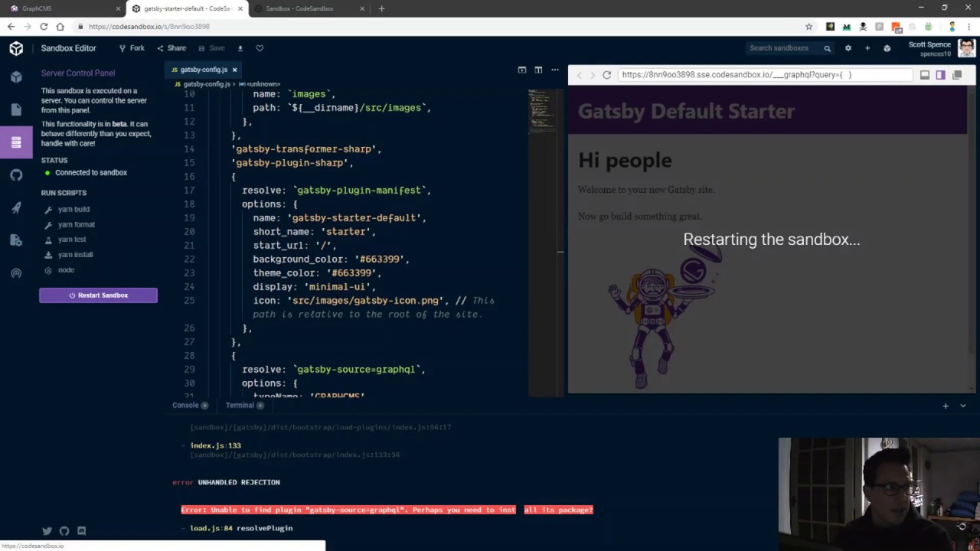Open the CodeSandbox logo dashboard

(16, 48)
